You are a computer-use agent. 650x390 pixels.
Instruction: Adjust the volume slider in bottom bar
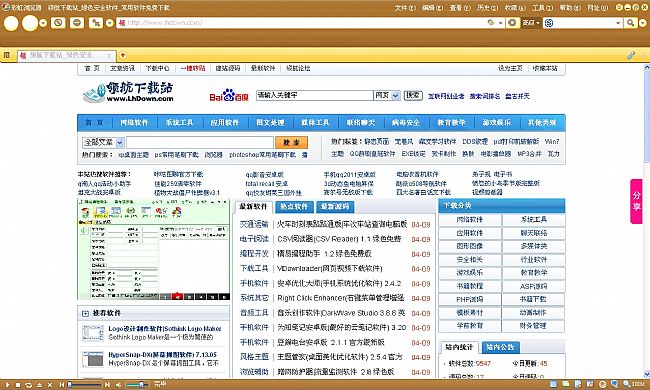[137, 385]
